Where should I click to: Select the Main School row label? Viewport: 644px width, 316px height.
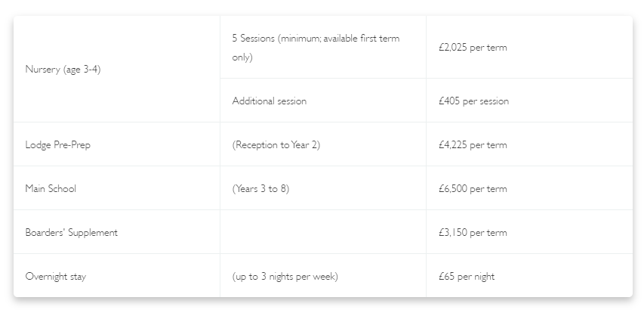(x=51, y=188)
